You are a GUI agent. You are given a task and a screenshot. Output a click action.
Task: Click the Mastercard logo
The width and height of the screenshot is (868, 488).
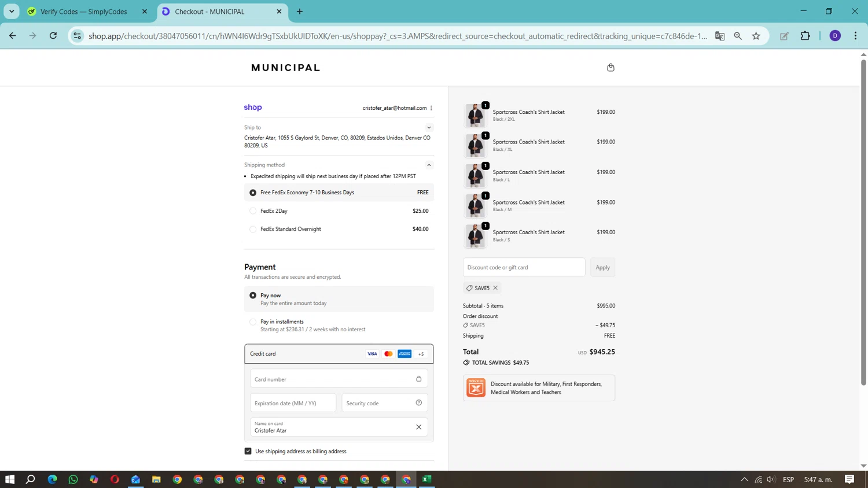(x=388, y=354)
